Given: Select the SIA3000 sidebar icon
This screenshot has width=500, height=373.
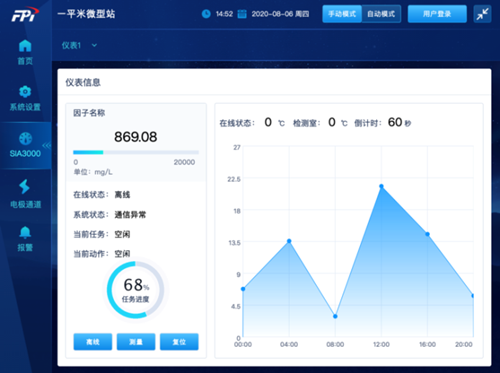Looking at the screenshot, I should pos(25,138).
